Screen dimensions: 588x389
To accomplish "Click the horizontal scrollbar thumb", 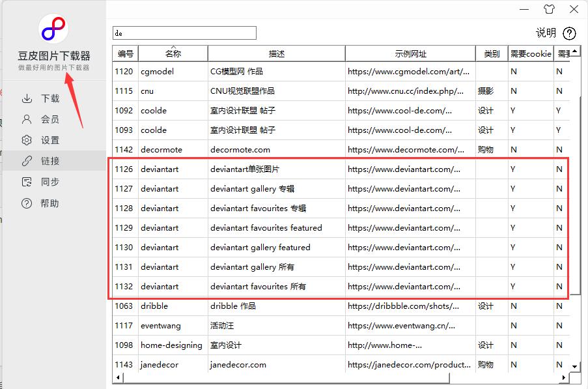I will pyautogui.click(x=287, y=378).
